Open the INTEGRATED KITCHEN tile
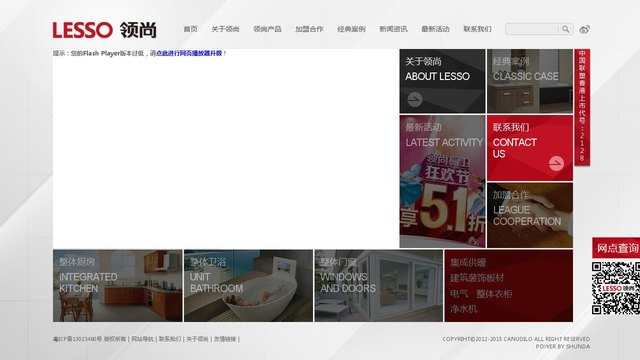640x360 pixels. [x=118, y=286]
